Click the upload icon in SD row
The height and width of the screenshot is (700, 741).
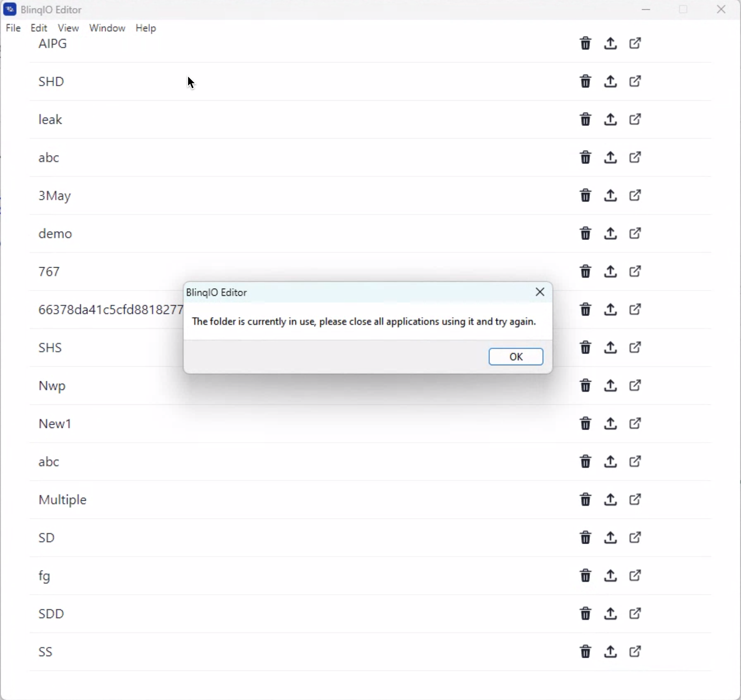click(x=610, y=538)
